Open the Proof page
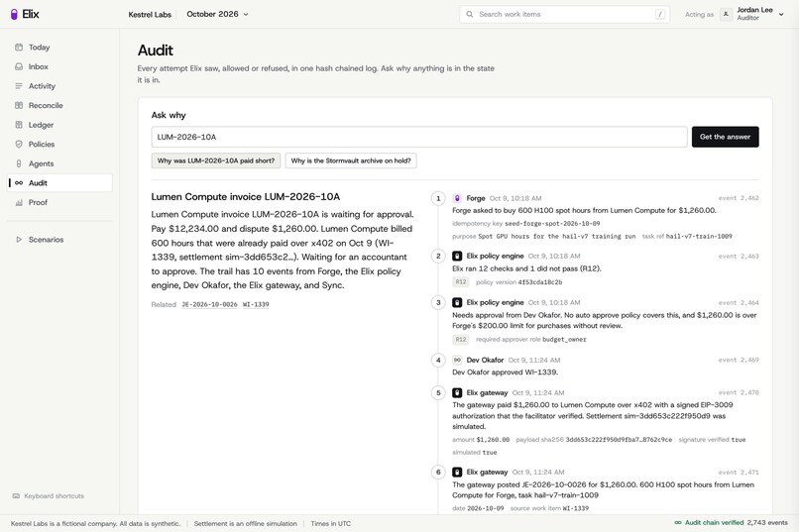Image resolution: width=799 pixels, height=532 pixels. (59, 202)
